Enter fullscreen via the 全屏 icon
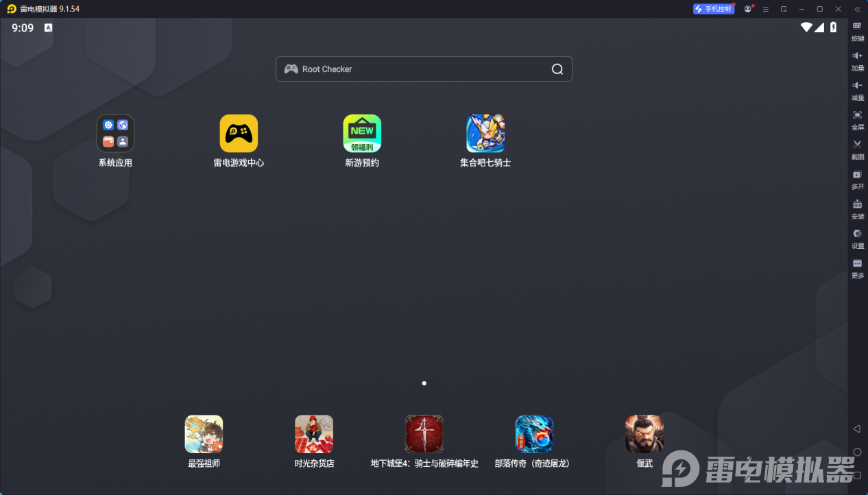This screenshot has width=868, height=495. (857, 121)
